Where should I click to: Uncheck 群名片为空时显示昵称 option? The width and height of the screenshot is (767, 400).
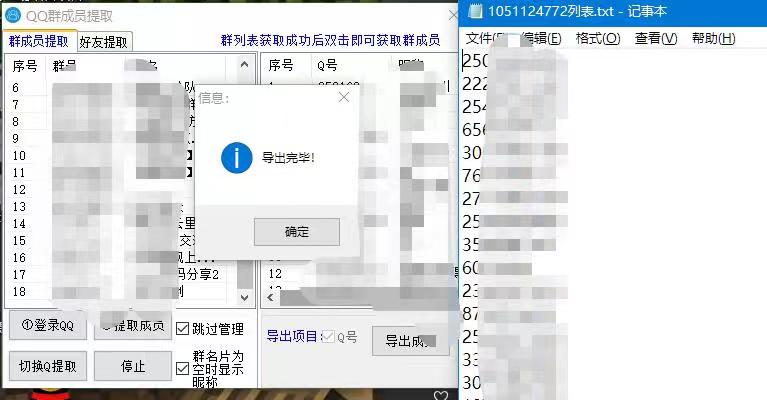(x=183, y=368)
